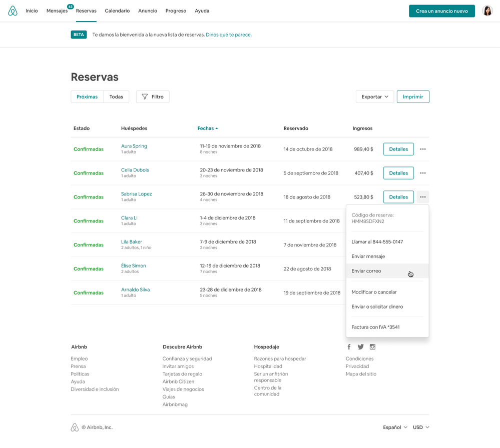This screenshot has height=448, width=500.
Task: Close the three-dot menu on Sabrisa Lopez's row
Action: click(x=423, y=197)
